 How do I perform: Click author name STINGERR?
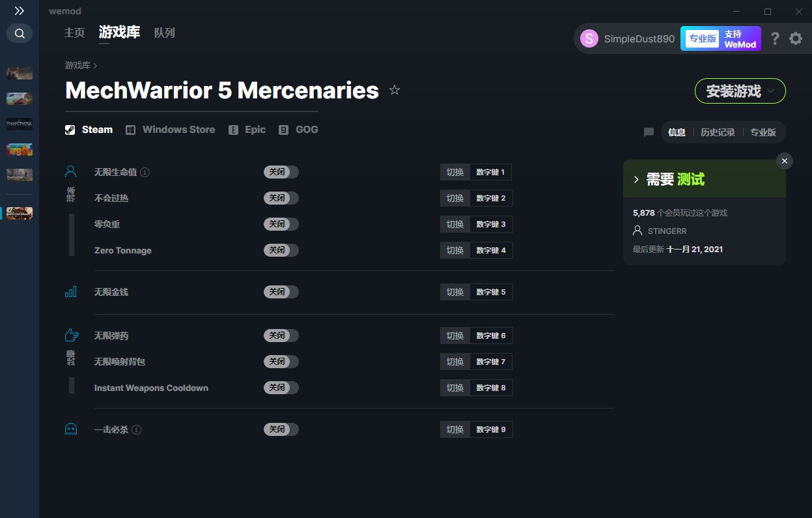coord(667,231)
